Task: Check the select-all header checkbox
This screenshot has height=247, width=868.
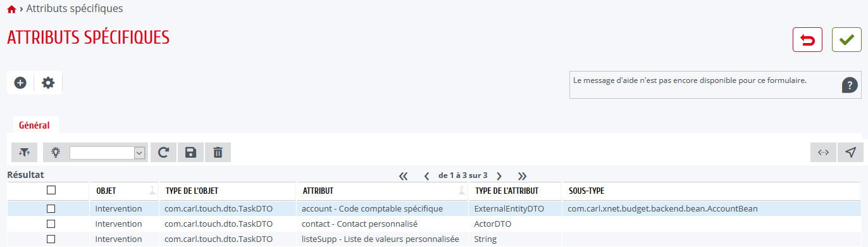Action: pyautogui.click(x=51, y=190)
